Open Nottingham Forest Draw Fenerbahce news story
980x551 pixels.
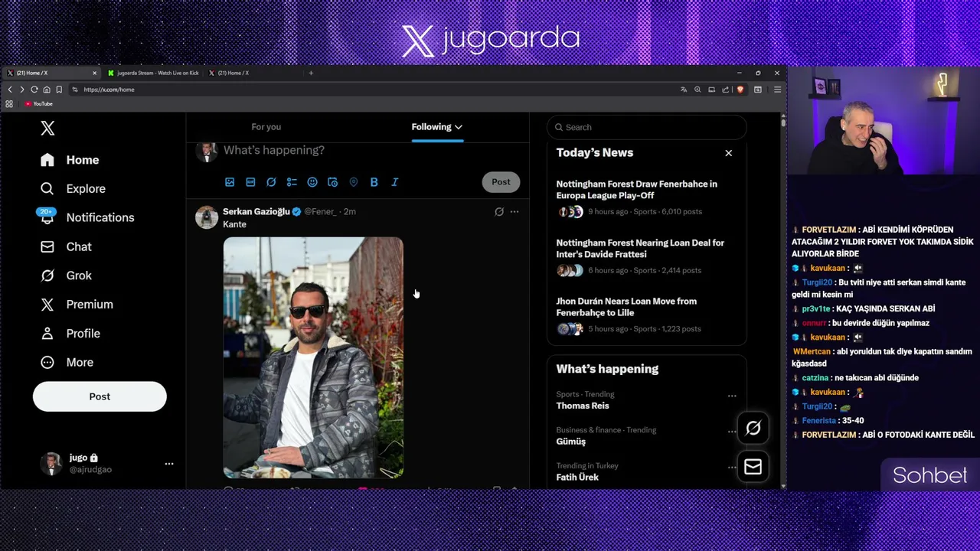pyautogui.click(x=647, y=197)
